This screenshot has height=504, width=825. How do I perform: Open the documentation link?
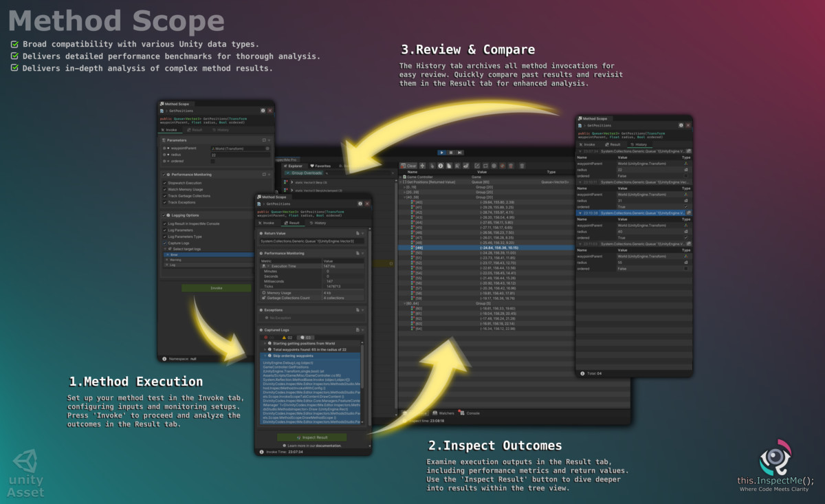tap(328, 446)
